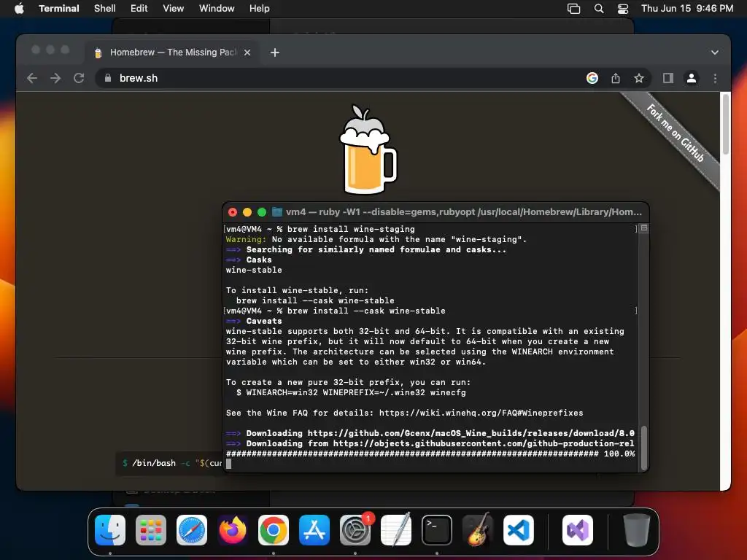The width and height of the screenshot is (747, 560).
Task: Open Spotlight search in menu bar
Action: [x=599, y=9]
